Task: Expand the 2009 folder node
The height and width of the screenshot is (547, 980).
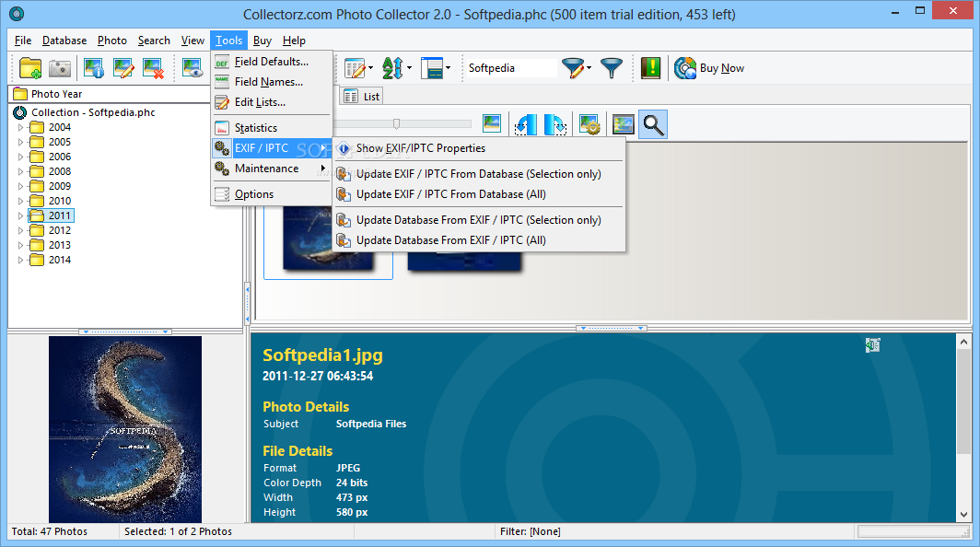Action: click(20, 186)
